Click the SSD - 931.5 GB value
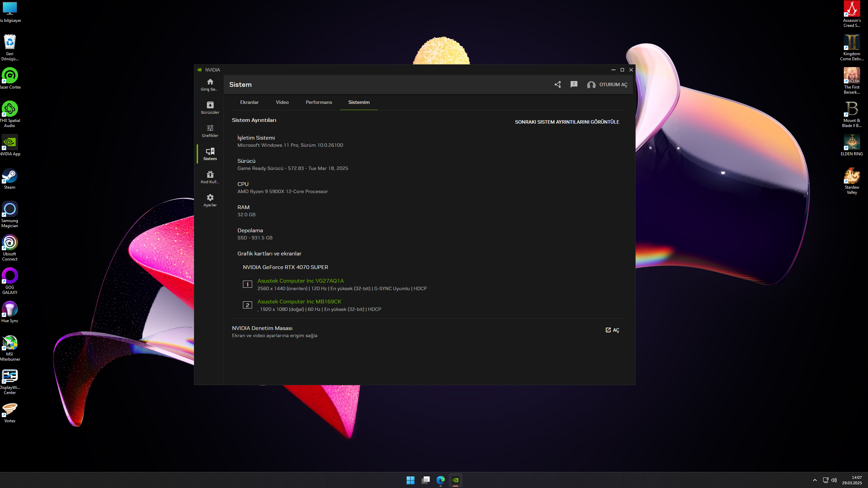The height and width of the screenshot is (488, 868). pos(255,238)
